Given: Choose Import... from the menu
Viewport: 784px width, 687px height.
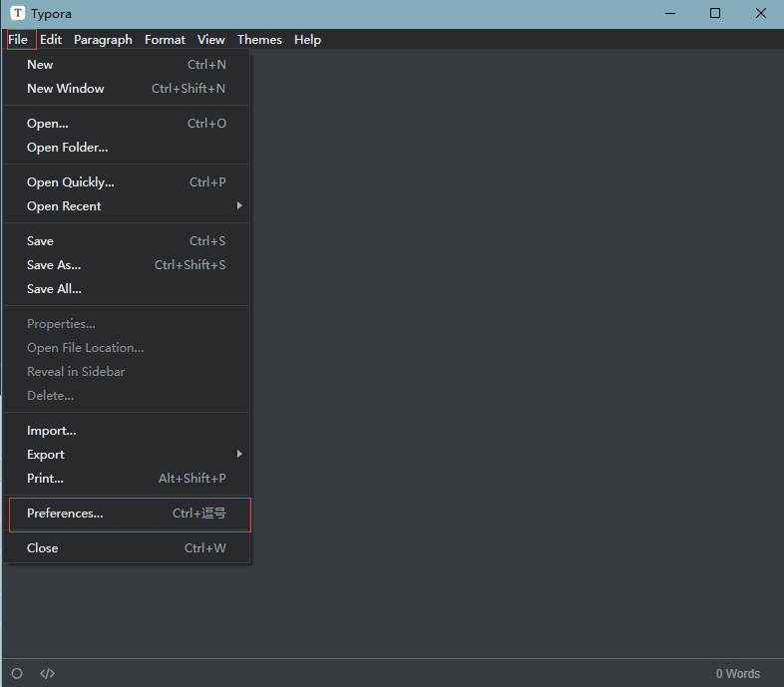Looking at the screenshot, I should click(127, 431).
